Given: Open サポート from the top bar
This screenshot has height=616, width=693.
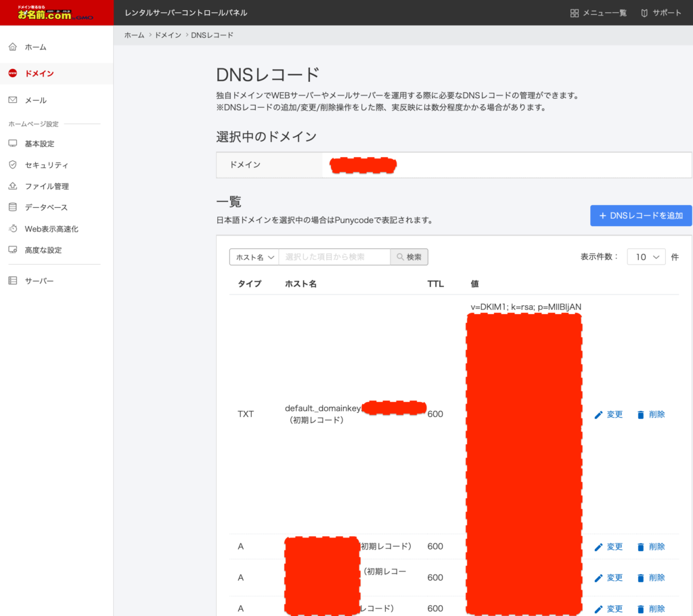Looking at the screenshot, I should coord(661,12).
